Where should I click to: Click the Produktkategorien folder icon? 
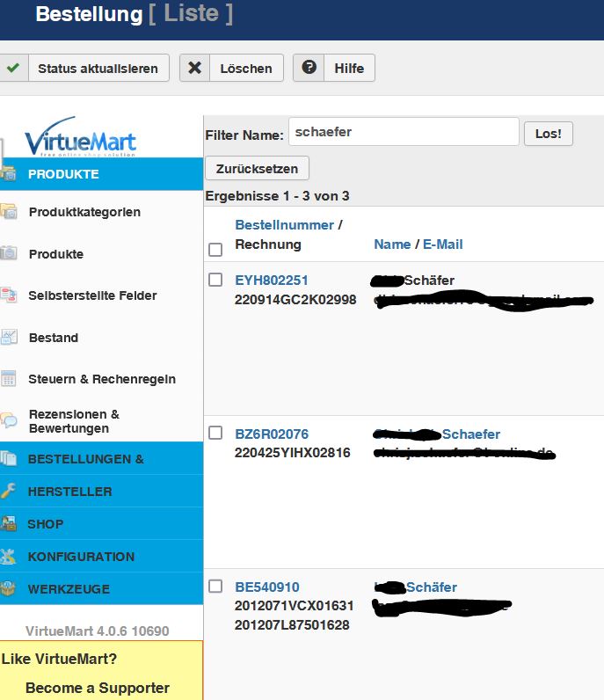9,212
